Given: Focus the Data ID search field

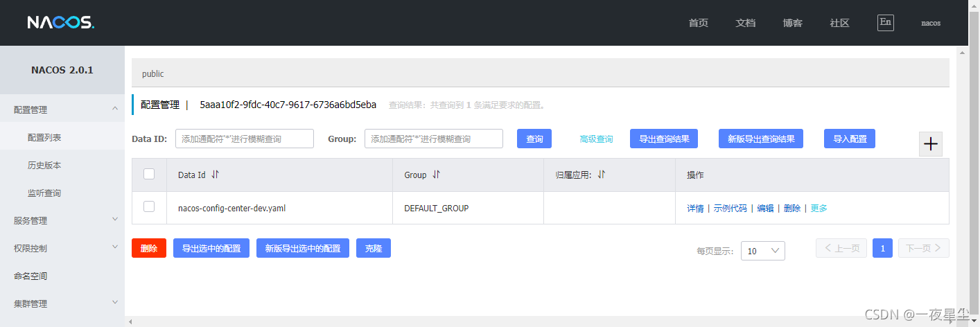Looking at the screenshot, I should [x=245, y=139].
